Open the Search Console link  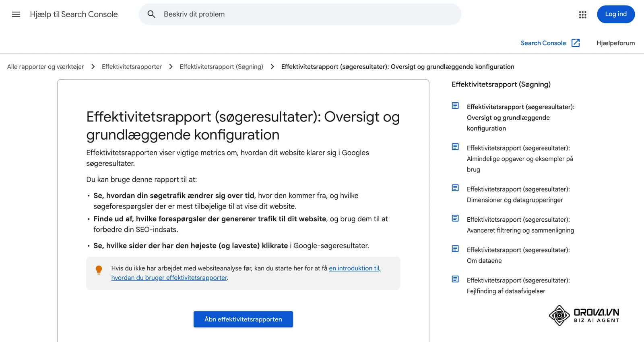[543, 43]
